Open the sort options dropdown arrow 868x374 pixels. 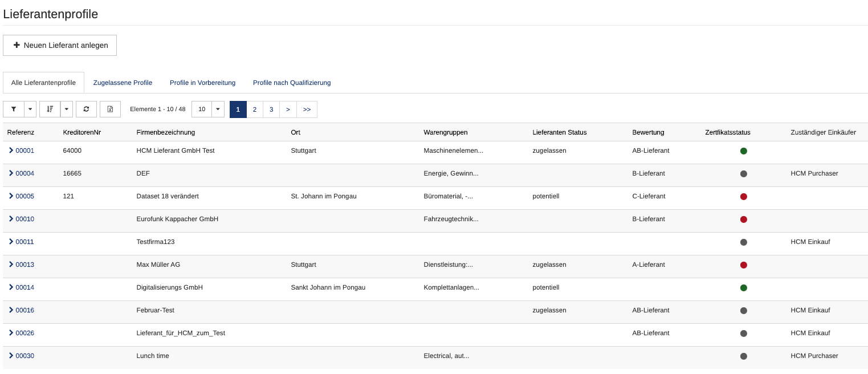click(67, 109)
